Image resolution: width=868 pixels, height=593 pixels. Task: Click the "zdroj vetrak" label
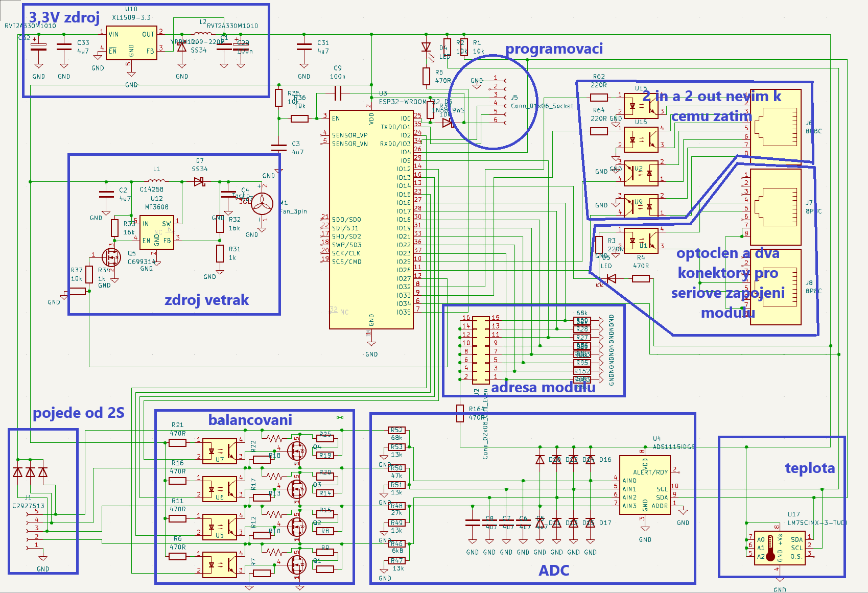point(206,300)
